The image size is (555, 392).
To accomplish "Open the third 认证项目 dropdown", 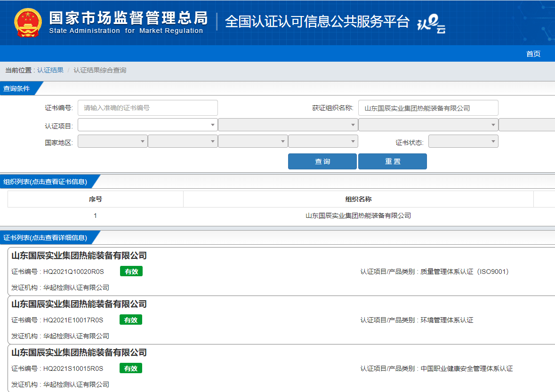I will [428, 125].
